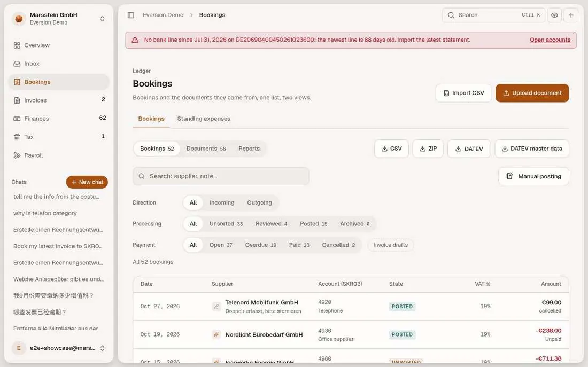Click Manual posting button
Image resolution: width=588 pixels, height=367 pixels.
coord(533,176)
